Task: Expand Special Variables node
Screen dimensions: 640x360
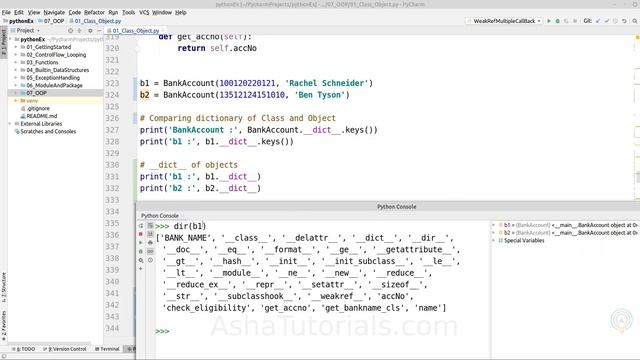Action: 494,240
